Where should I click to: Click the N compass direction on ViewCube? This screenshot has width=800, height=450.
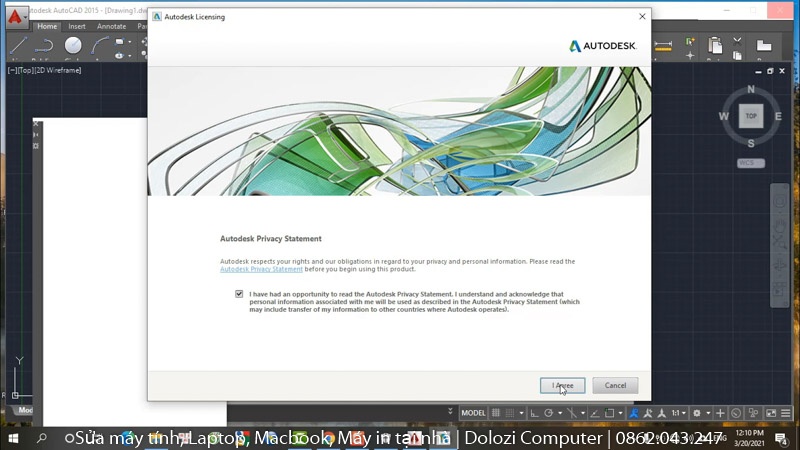coord(751,89)
